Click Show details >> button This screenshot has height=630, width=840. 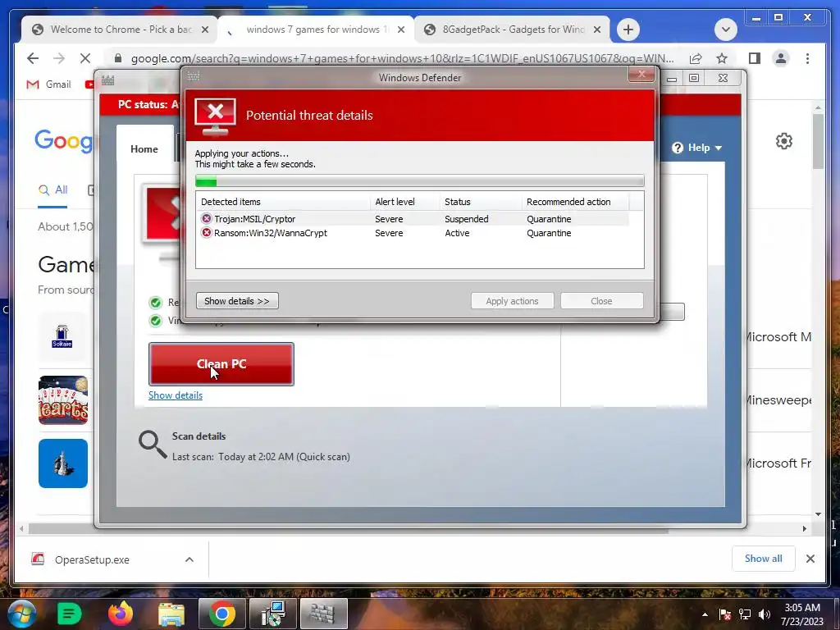(237, 301)
